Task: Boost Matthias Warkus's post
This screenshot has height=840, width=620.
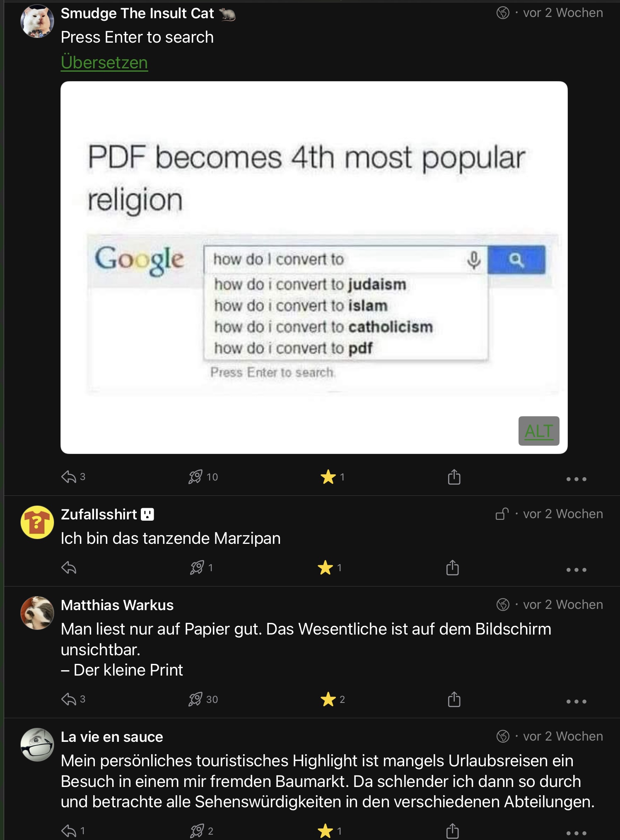Action: click(x=195, y=700)
